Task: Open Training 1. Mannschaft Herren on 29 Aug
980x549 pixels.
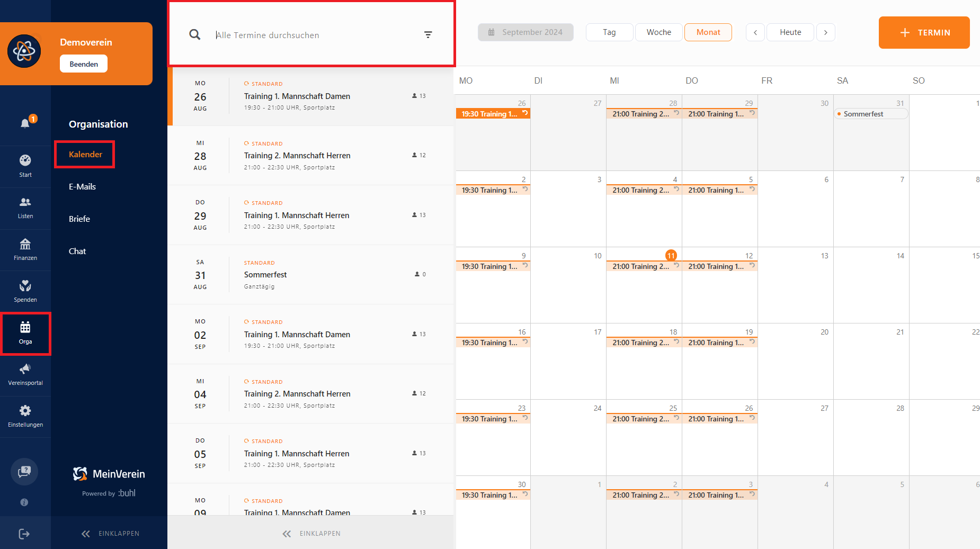Action: click(311, 215)
